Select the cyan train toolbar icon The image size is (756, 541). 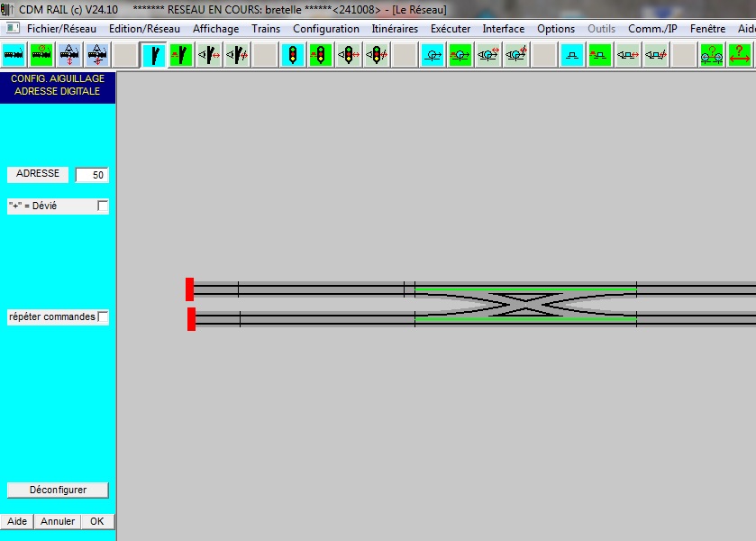click(14, 54)
